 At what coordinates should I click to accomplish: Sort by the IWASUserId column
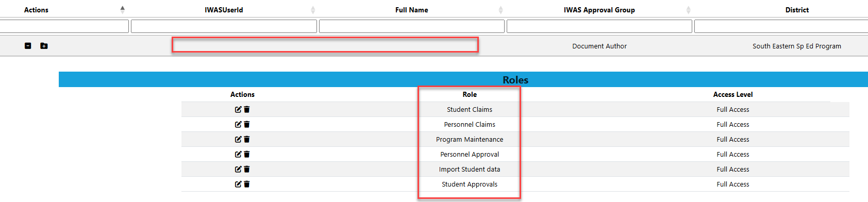point(224,10)
